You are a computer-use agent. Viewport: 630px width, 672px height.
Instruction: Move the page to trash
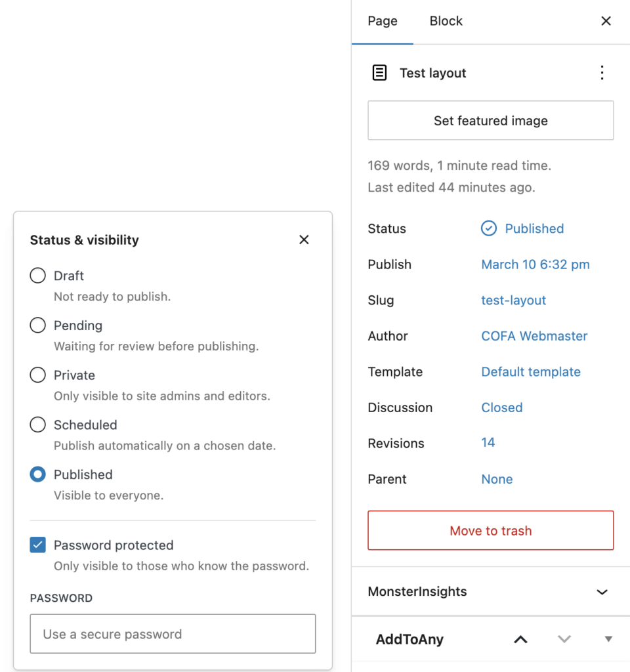[490, 530]
